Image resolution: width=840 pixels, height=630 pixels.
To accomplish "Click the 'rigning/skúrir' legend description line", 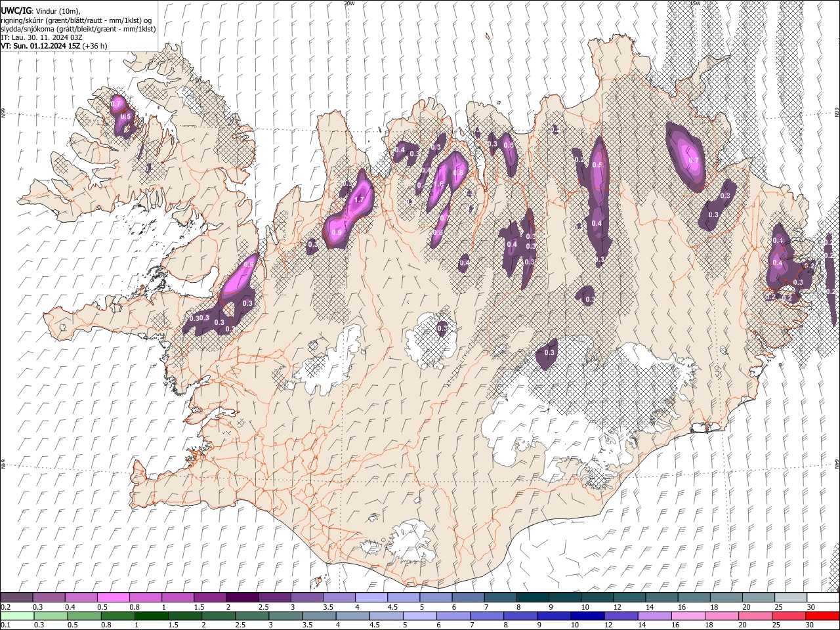I will pyautogui.click(x=76, y=20).
